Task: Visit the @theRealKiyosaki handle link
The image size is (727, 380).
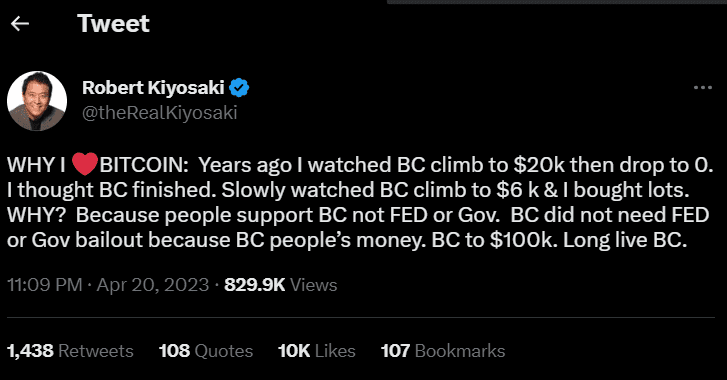Action: click(159, 113)
